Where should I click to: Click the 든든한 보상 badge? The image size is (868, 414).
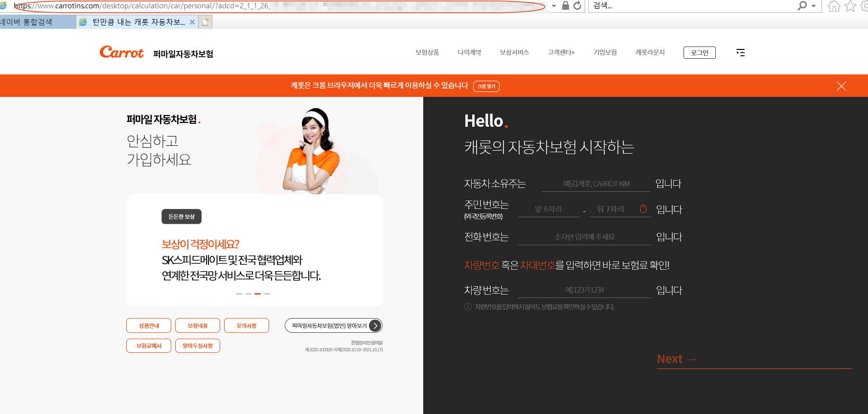(182, 216)
